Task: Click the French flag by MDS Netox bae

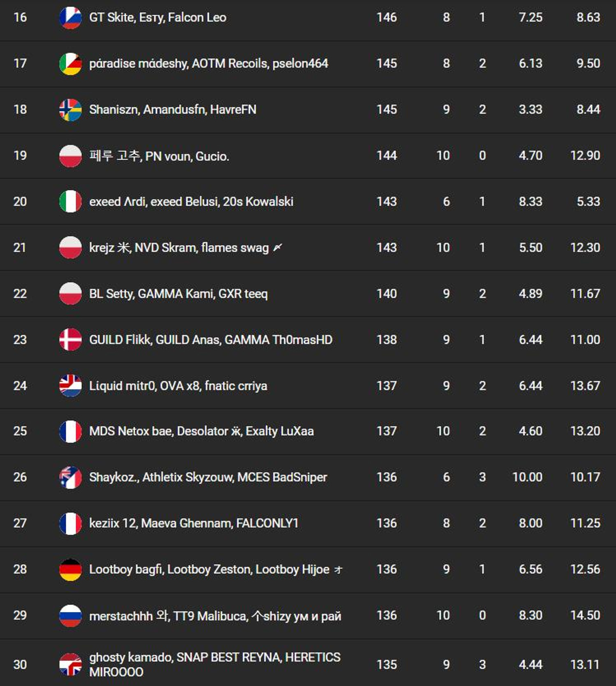Action: [x=70, y=431]
